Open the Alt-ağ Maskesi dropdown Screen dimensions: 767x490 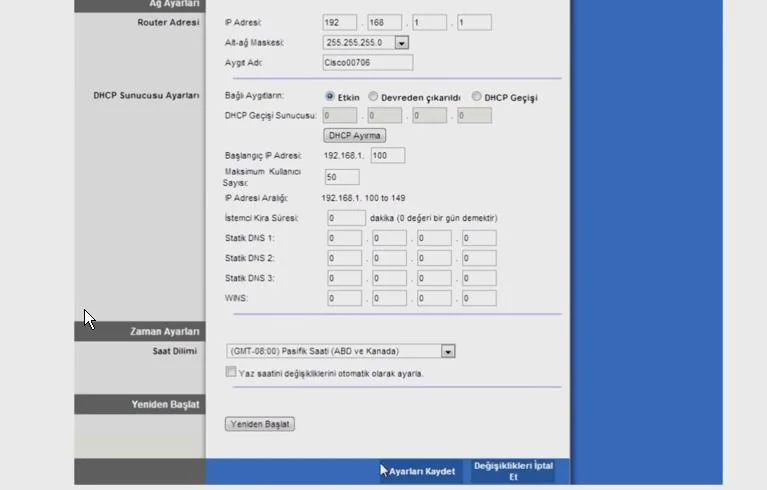coord(401,43)
